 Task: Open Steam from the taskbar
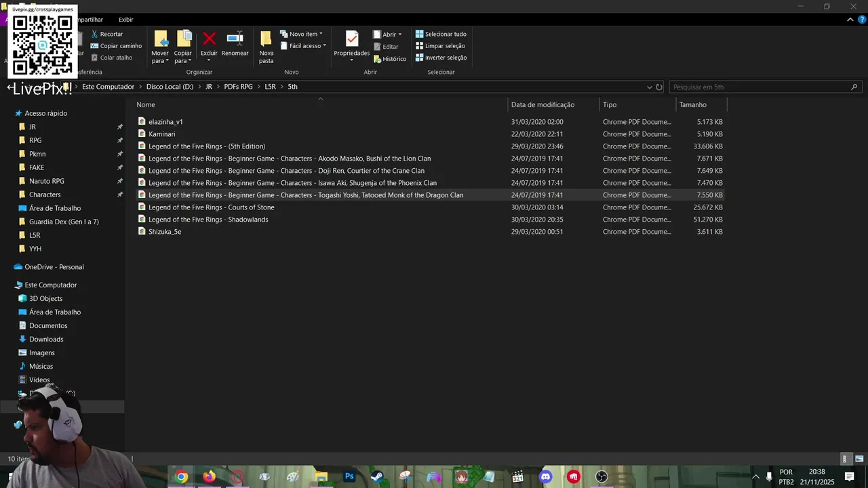point(377,477)
